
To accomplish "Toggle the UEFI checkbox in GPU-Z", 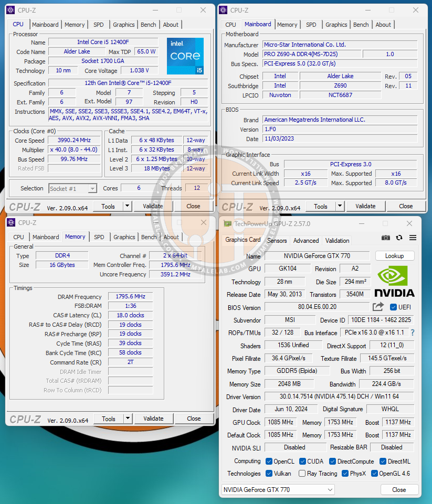I will [393, 307].
